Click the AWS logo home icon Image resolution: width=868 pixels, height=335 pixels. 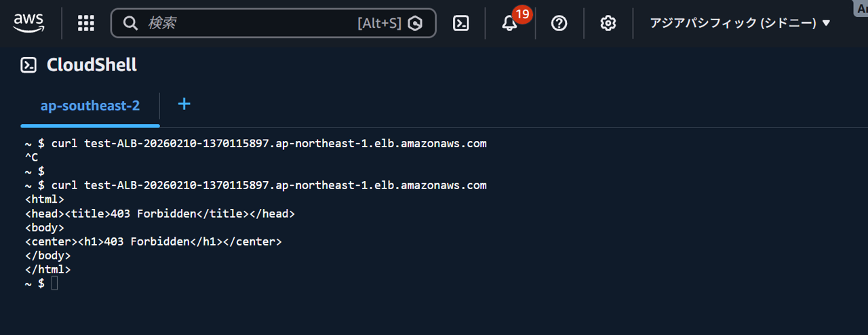pos(28,23)
